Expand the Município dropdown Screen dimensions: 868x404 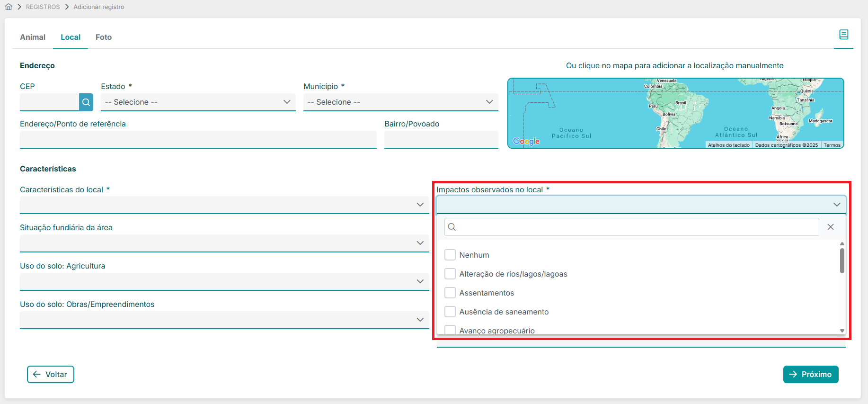point(400,102)
